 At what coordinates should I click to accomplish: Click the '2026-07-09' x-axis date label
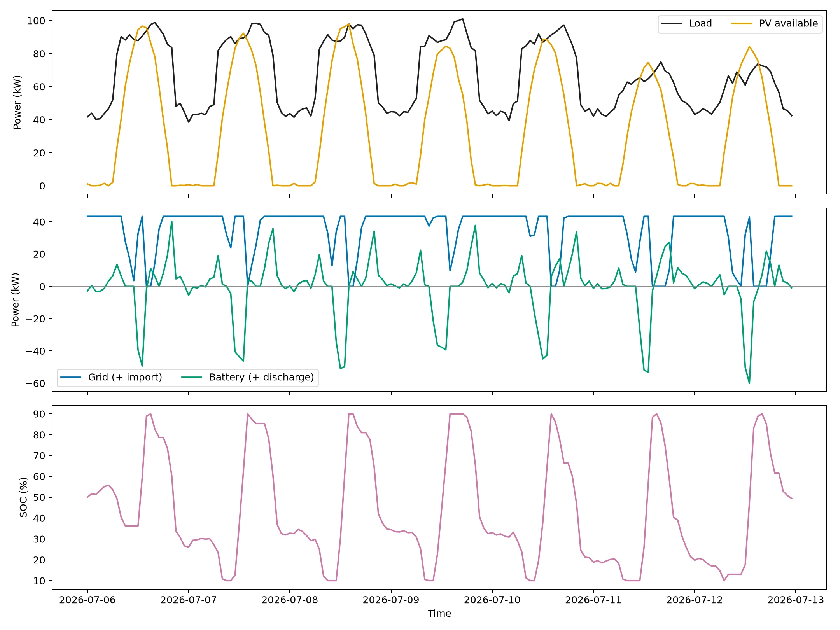(391, 600)
